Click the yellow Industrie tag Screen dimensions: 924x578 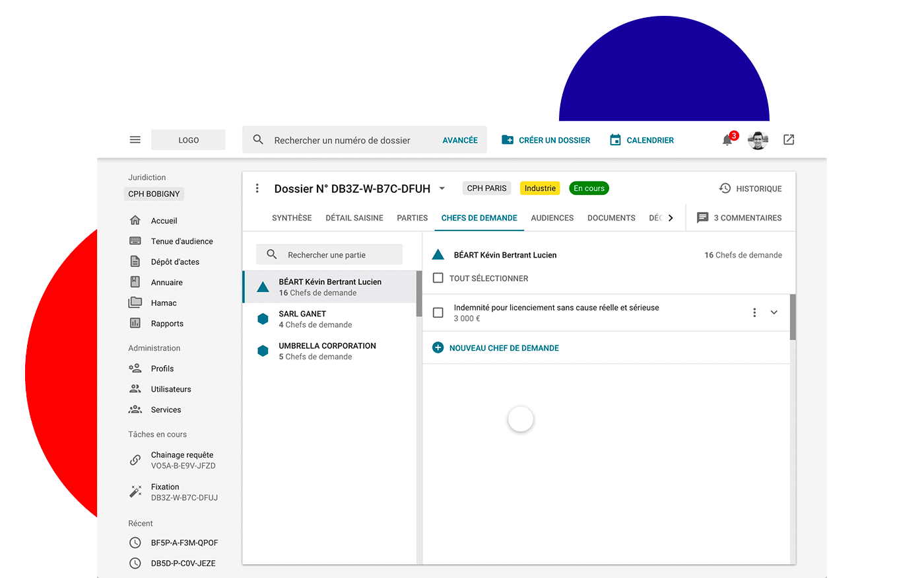click(540, 188)
